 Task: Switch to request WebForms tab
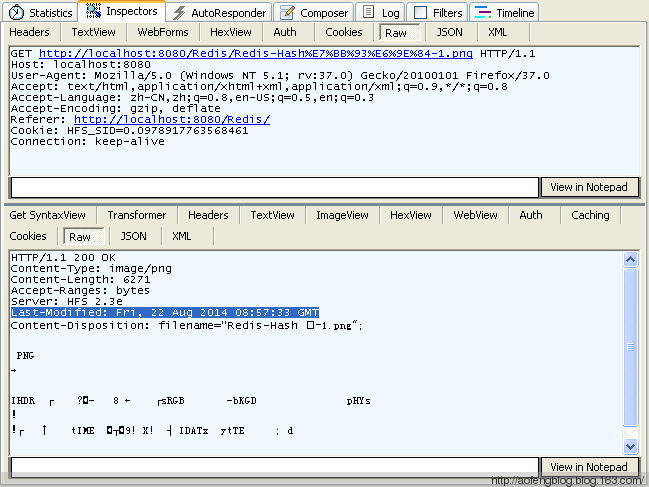(x=163, y=32)
